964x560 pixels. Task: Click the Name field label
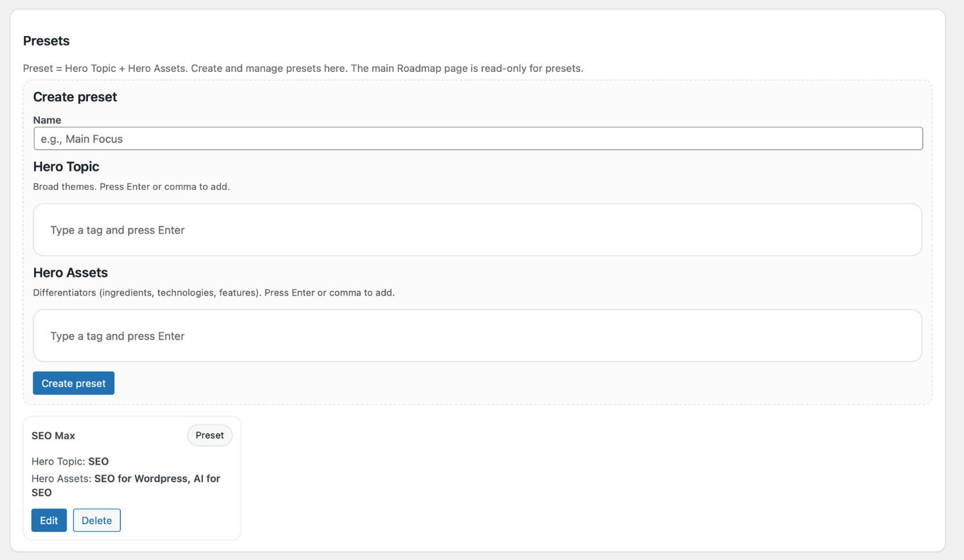click(47, 120)
